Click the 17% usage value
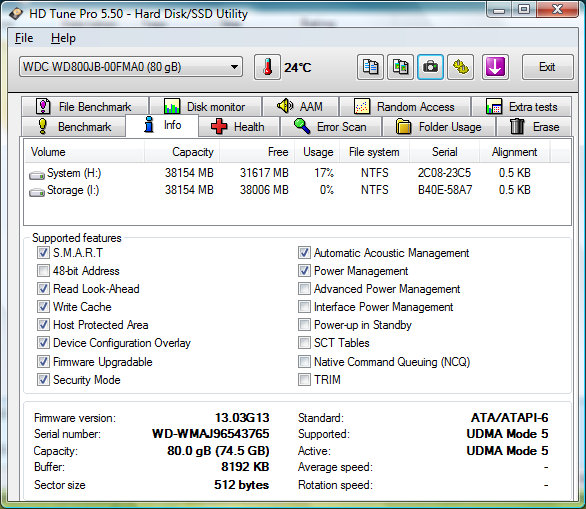The height and width of the screenshot is (509, 586). point(324,173)
